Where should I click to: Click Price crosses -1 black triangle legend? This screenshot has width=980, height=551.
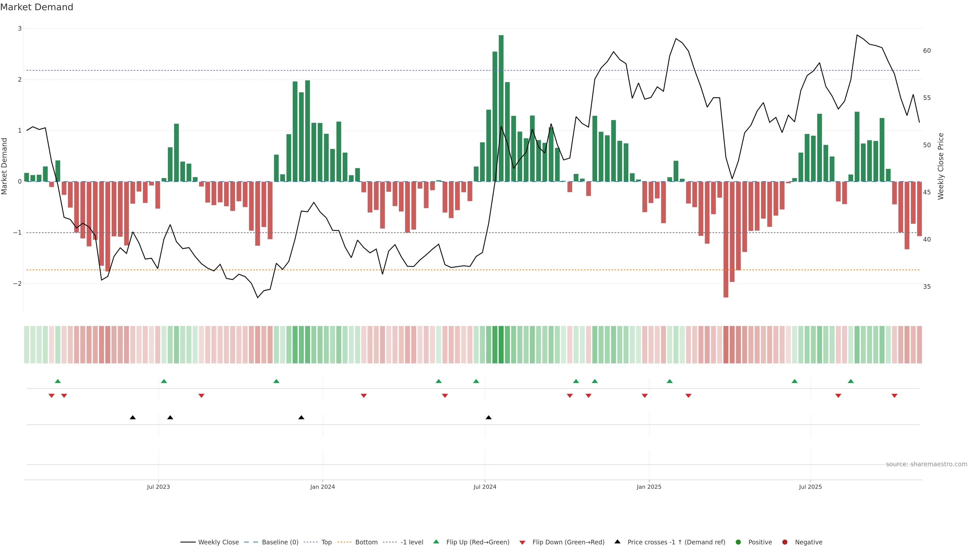[x=617, y=542]
